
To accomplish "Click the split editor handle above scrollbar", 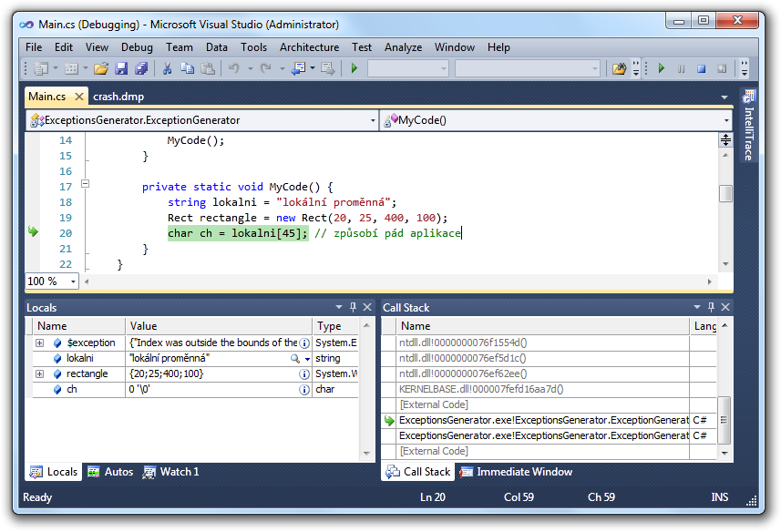I will [x=725, y=140].
